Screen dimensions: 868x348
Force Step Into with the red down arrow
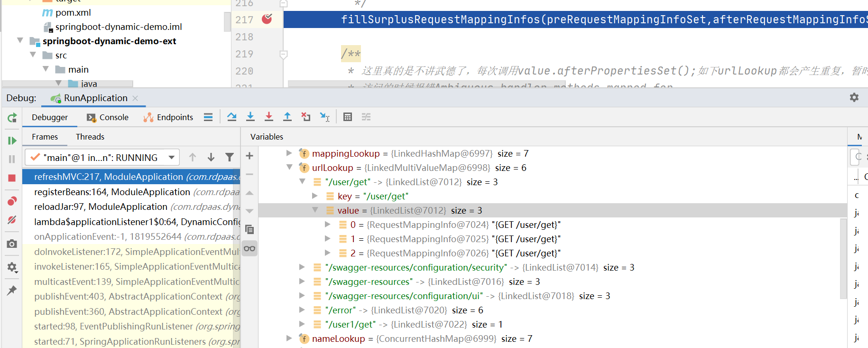click(x=269, y=117)
